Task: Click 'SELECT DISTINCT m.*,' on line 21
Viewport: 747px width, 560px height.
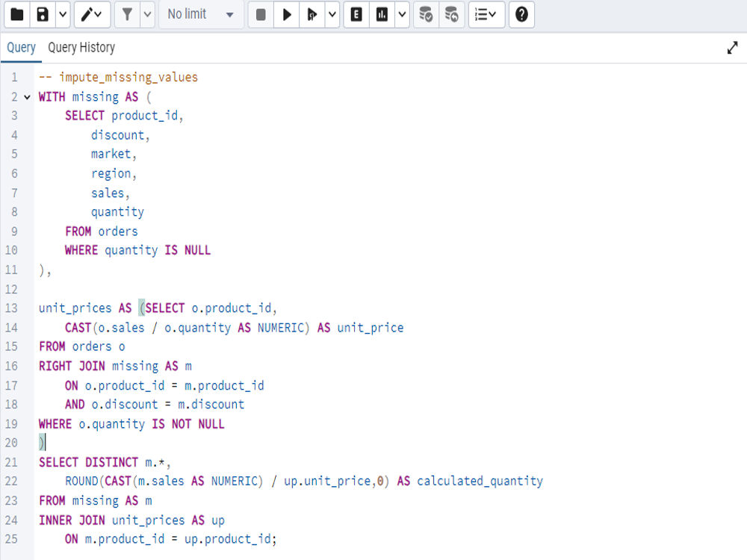Action: (105, 462)
